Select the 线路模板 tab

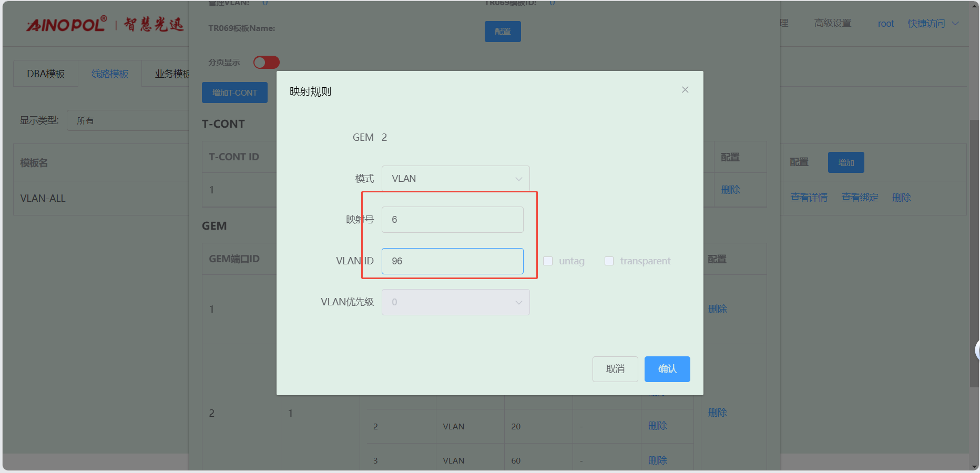tap(110, 74)
